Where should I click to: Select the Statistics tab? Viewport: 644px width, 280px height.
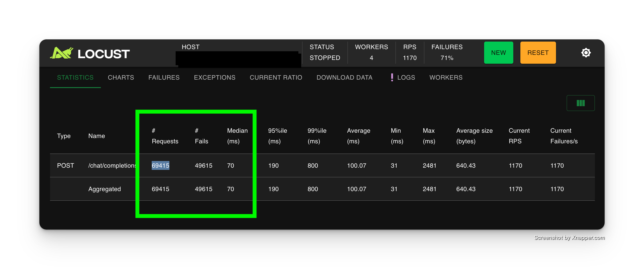[75, 77]
